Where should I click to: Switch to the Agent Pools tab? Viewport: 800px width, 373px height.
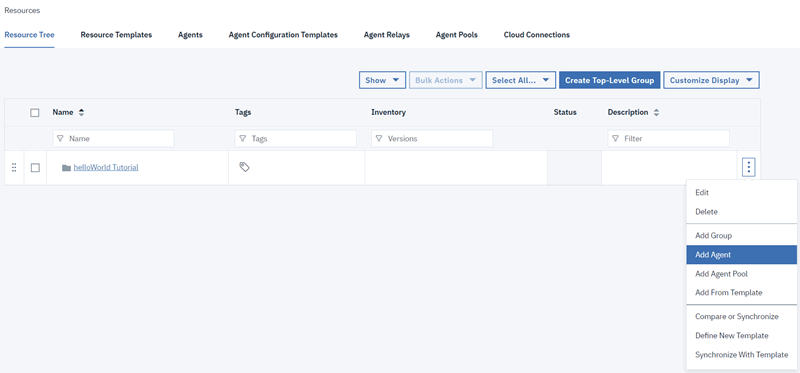457,35
